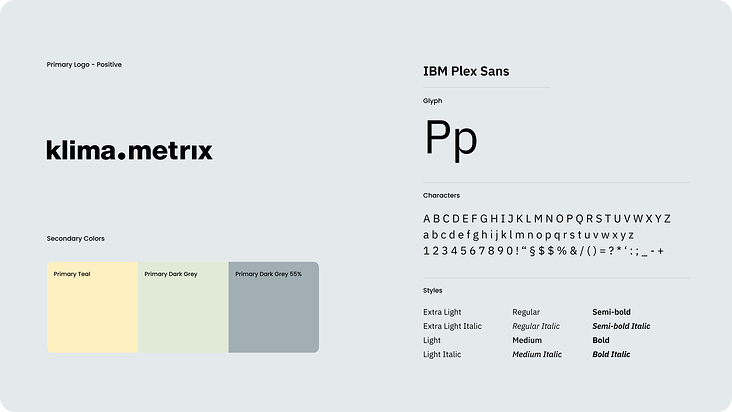Click the standalone 'Bold Italic' style sample
Screen dimensions: 732x412
[x=611, y=354]
